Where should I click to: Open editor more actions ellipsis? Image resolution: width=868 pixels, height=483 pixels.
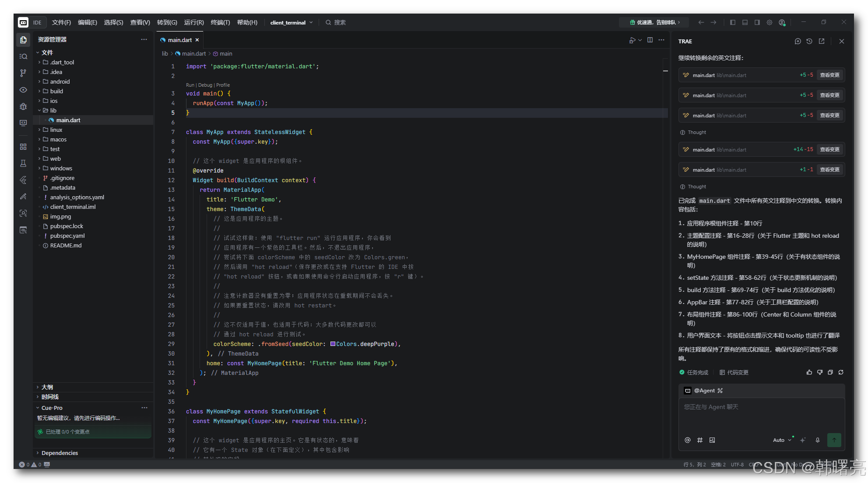click(x=661, y=40)
